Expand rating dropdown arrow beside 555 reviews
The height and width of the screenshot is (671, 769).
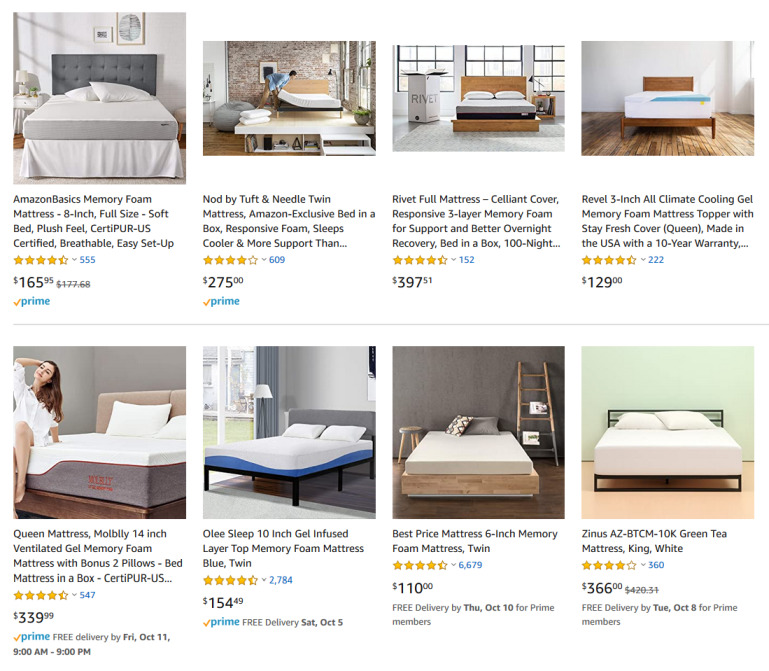pyautogui.click(x=74, y=260)
